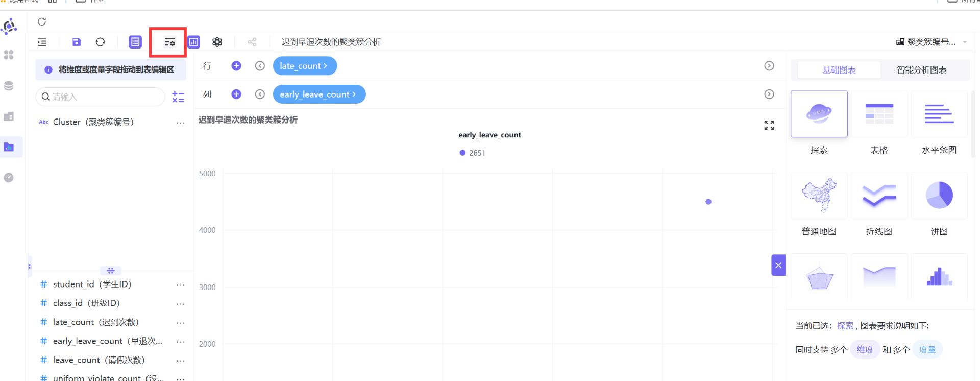Open the 聚类簇编号 dataset dropdown

coord(932,42)
